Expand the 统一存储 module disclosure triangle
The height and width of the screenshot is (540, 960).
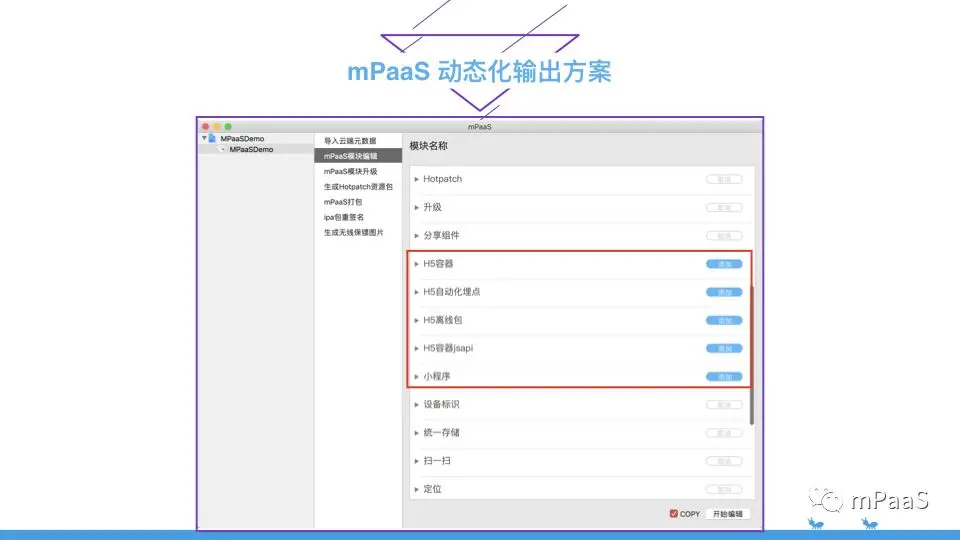click(x=416, y=433)
